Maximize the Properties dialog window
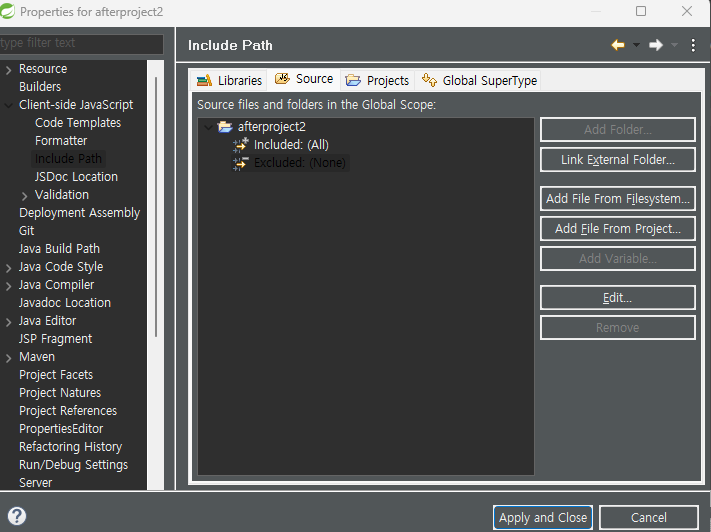The image size is (711, 532). click(641, 11)
